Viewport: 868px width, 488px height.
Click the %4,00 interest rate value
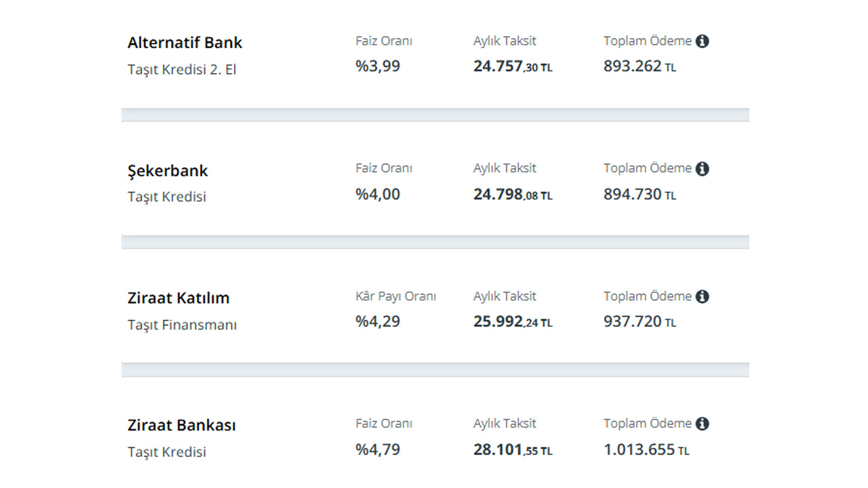coord(378,195)
